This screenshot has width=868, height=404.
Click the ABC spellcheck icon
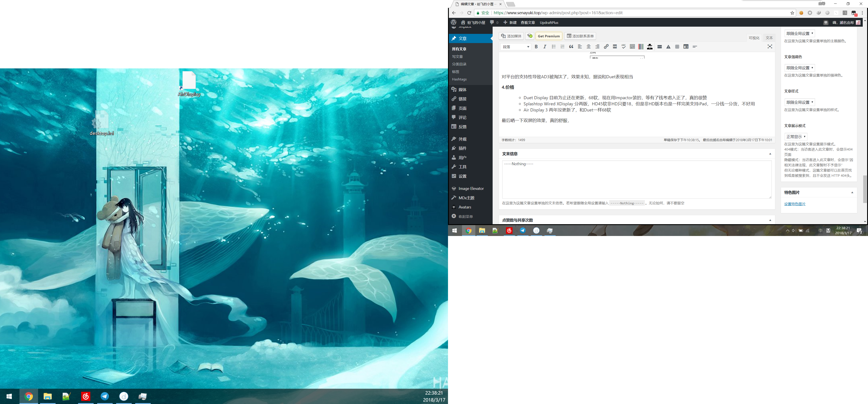[x=624, y=47]
